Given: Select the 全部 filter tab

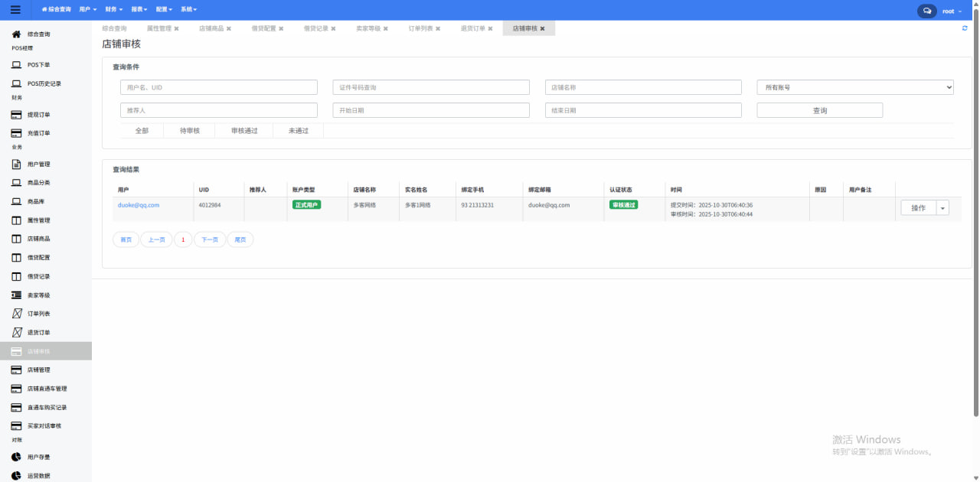Looking at the screenshot, I should coord(142,131).
